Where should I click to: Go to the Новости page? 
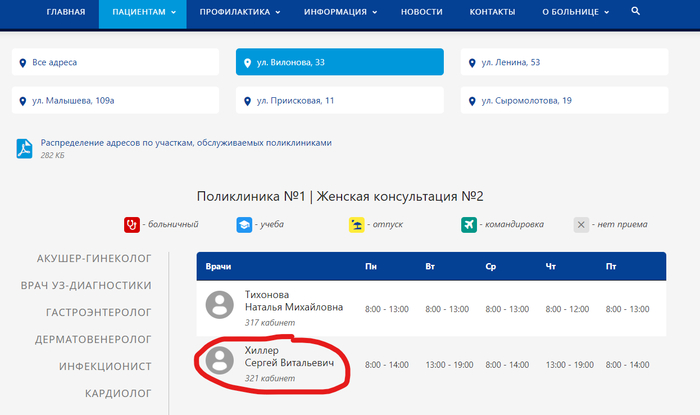pos(421,12)
